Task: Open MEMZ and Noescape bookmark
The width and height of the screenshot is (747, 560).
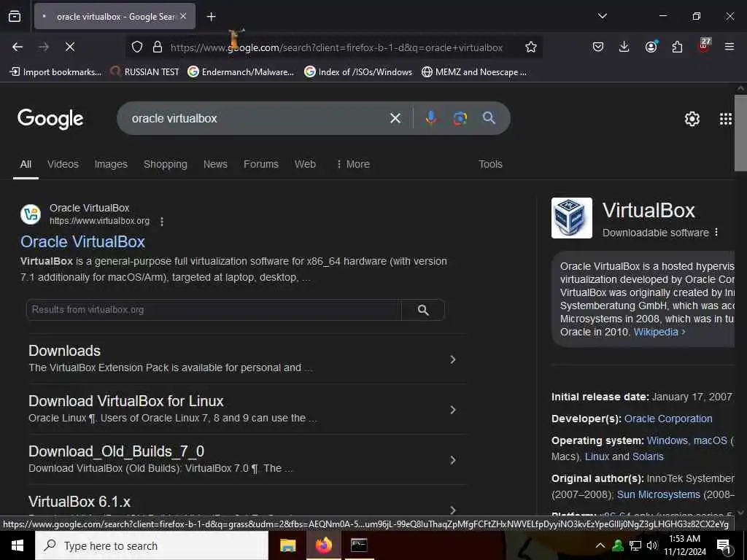Action: tap(474, 72)
